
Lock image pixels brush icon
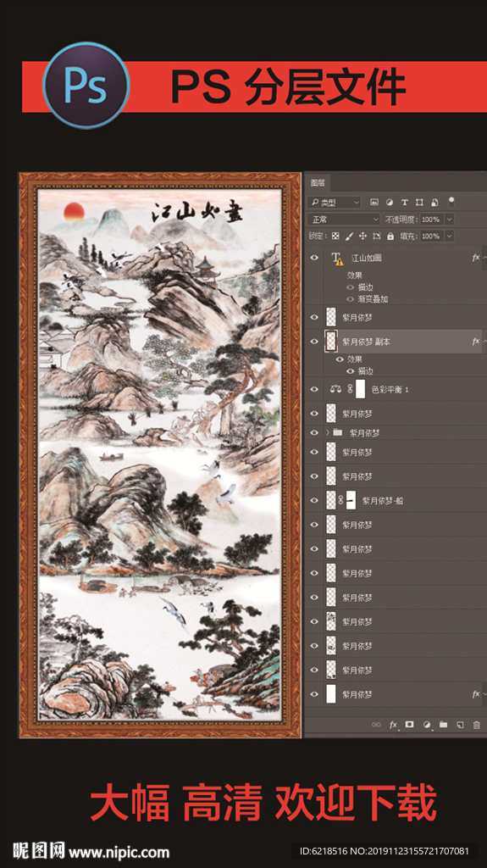tap(349, 236)
